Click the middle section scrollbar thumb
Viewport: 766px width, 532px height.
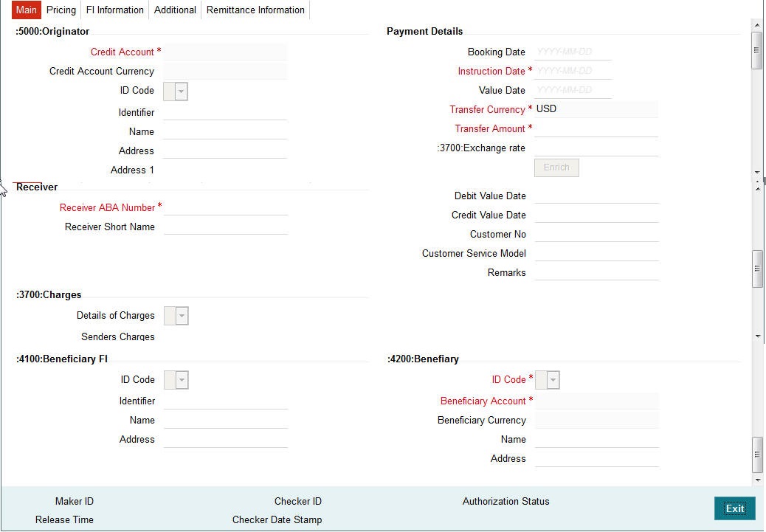click(x=757, y=269)
